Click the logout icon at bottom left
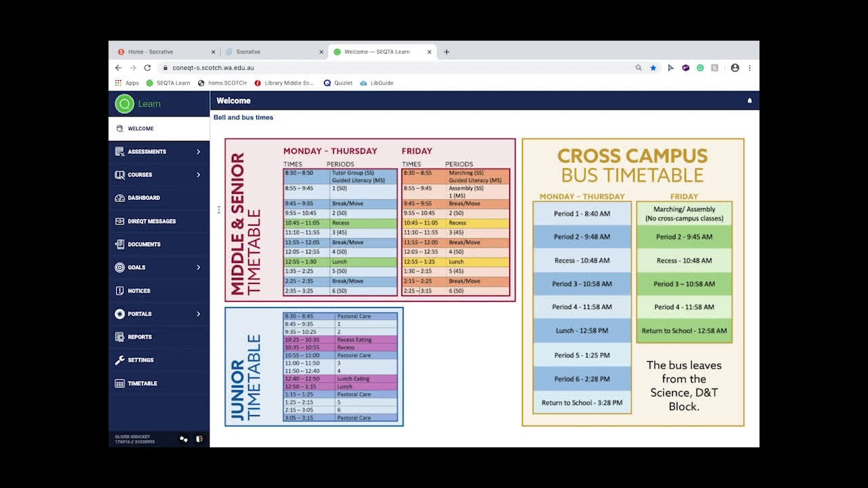The width and height of the screenshot is (868, 488). 199,439
